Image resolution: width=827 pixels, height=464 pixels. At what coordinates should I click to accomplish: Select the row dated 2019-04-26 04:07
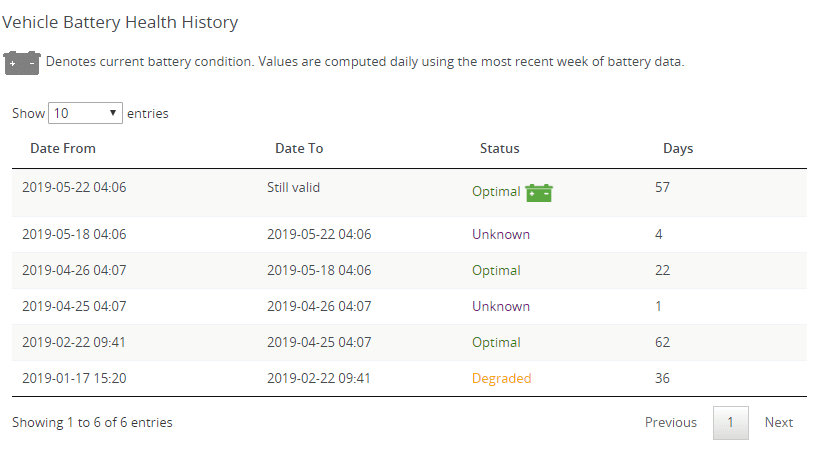pyautogui.click(x=74, y=270)
